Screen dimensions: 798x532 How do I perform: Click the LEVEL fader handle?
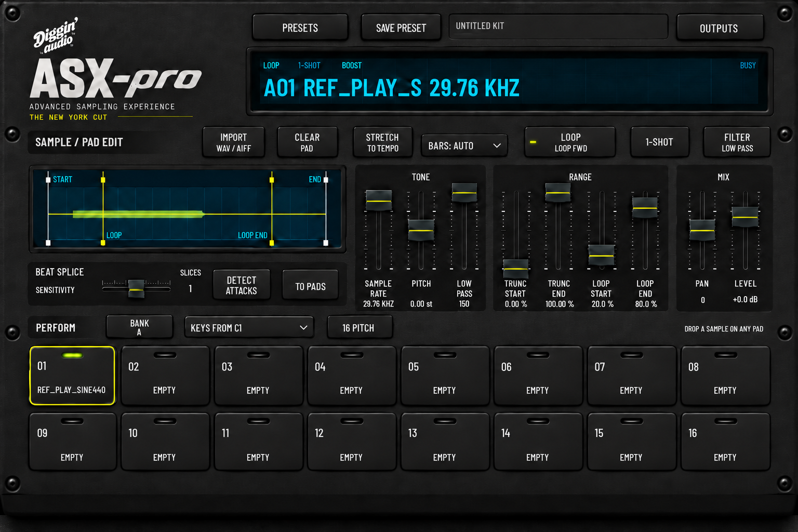tap(745, 217)
